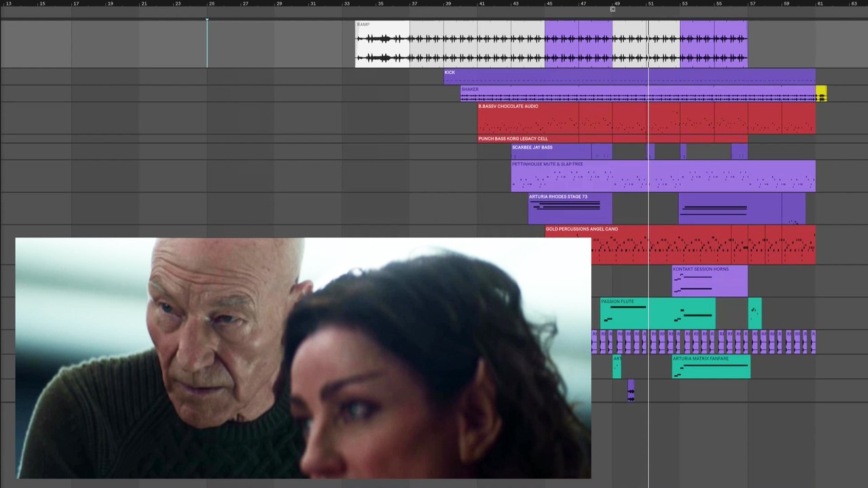Select the RAMP audio clip

tap(551, 44)
